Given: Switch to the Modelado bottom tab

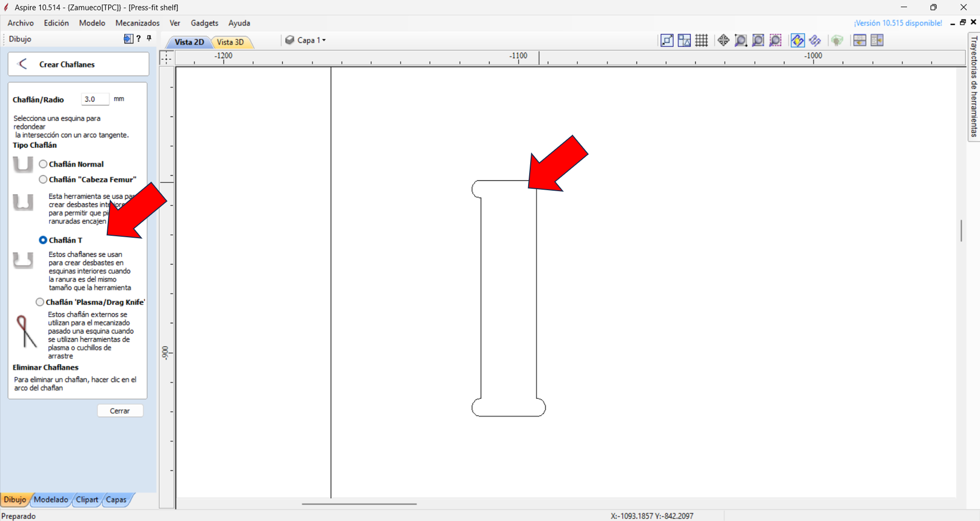Looking at the screenshot, I should tap(51, 499).
